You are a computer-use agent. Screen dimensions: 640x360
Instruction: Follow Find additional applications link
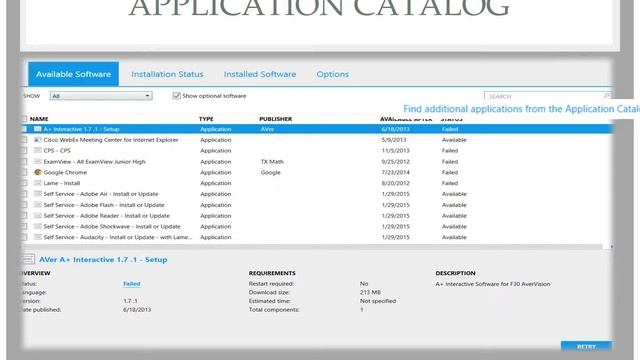(x=522, y=109)
